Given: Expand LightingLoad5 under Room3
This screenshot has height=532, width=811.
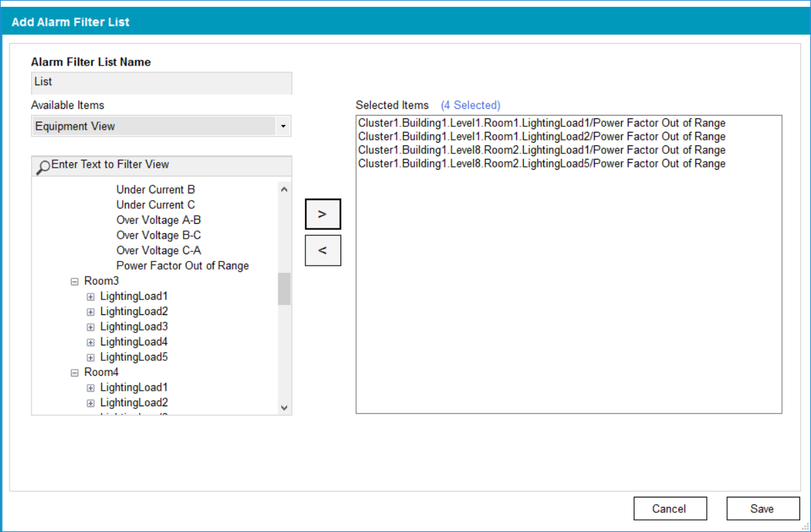Looking at the screenshot, I should 91,357.
